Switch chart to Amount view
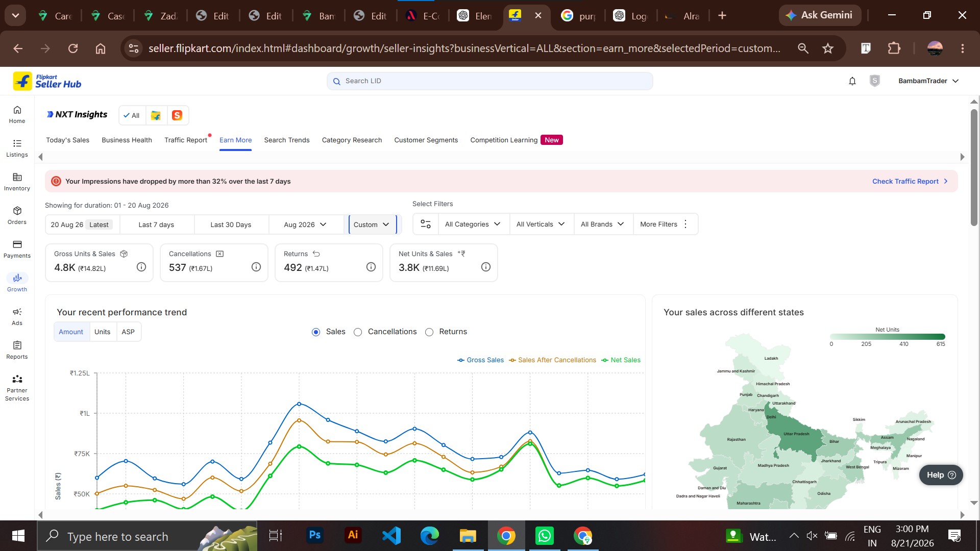 coord(71,332)
